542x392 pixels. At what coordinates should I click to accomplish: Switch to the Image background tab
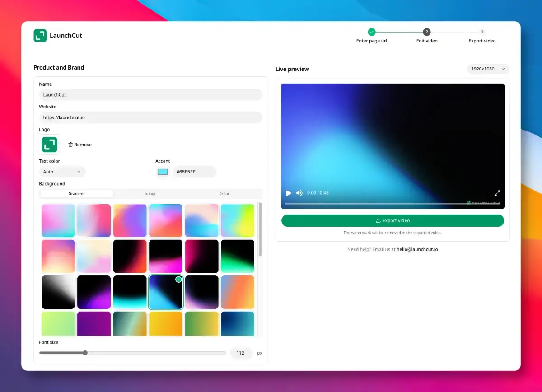[150, 193]
